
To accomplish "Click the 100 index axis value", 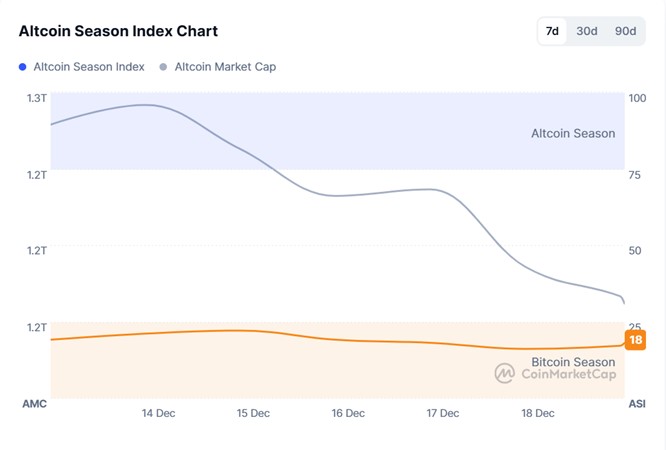I will coord(637,98).
